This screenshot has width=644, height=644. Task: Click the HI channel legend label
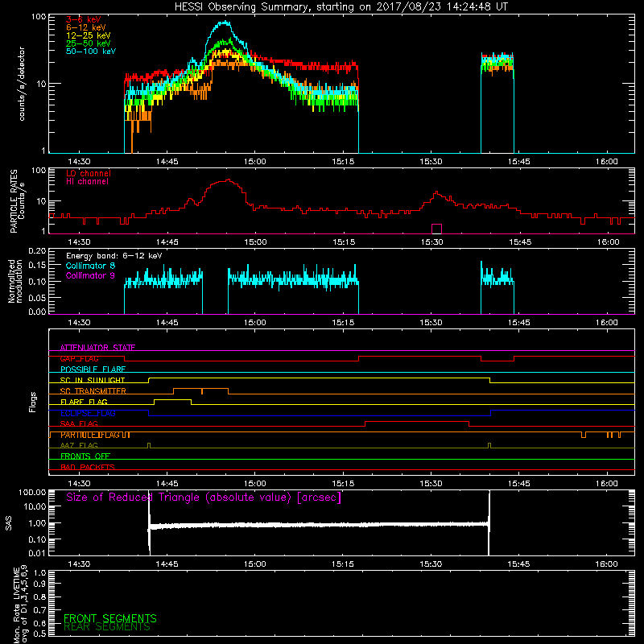tap(87, 182)
